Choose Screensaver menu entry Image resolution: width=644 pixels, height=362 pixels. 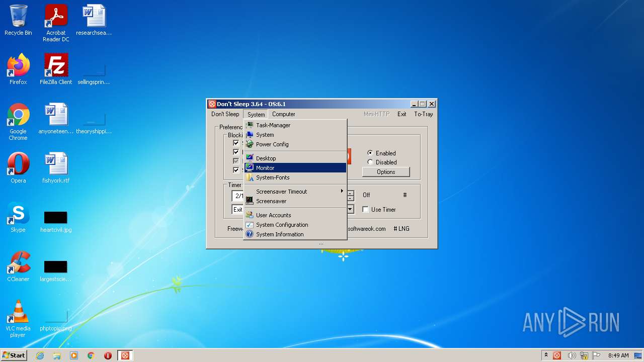click(295, 201)
